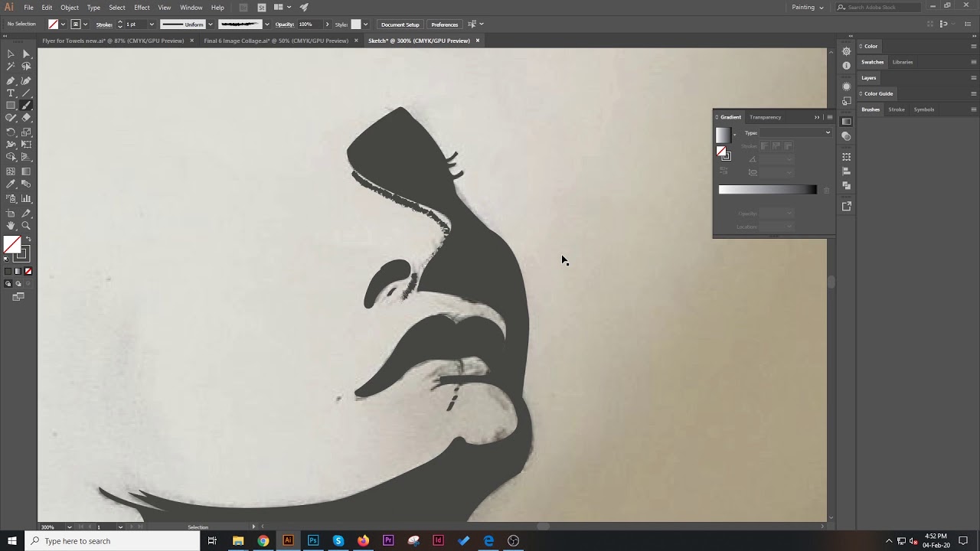Select the Pen tool
The height and width of the screenshot is (551, 980).
click(11, 80)
